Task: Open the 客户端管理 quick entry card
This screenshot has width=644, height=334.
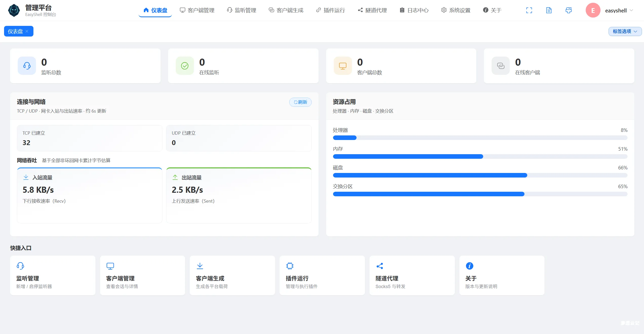Action: [143, 275]
